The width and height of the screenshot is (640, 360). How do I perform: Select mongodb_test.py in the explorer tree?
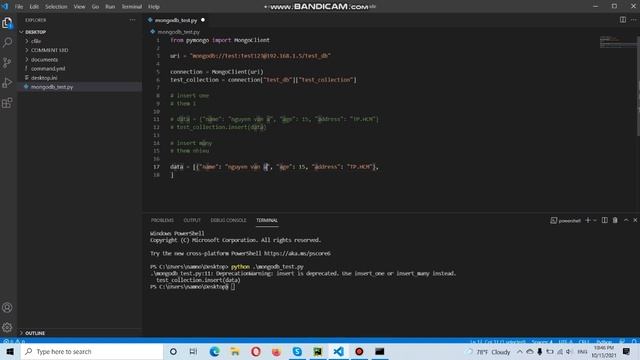52,87
